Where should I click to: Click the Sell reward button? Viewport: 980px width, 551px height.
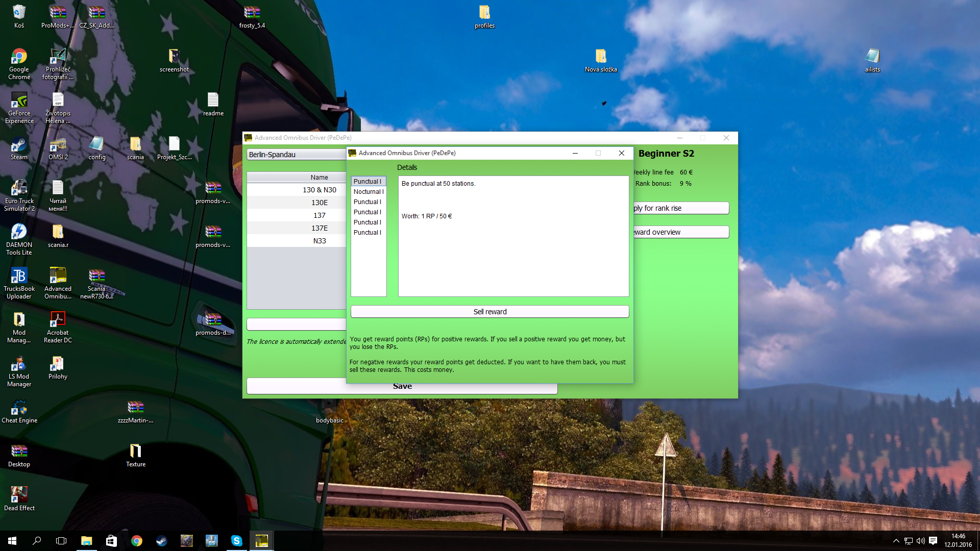click(x=489, y=312)
